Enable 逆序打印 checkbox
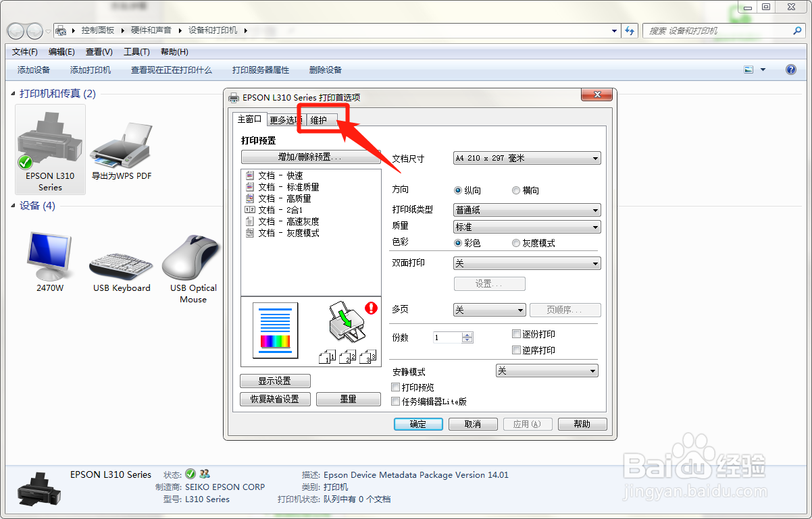812x519 pixels. pos(516,350)
